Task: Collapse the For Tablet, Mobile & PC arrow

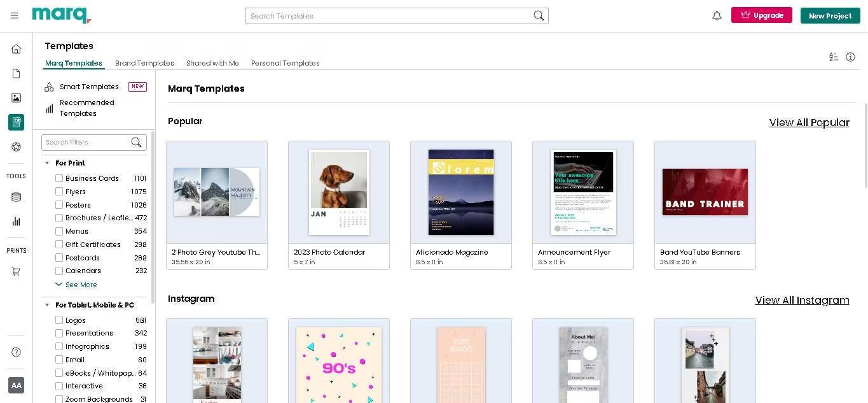Action: pyautogui.click(x=47, y=305)
